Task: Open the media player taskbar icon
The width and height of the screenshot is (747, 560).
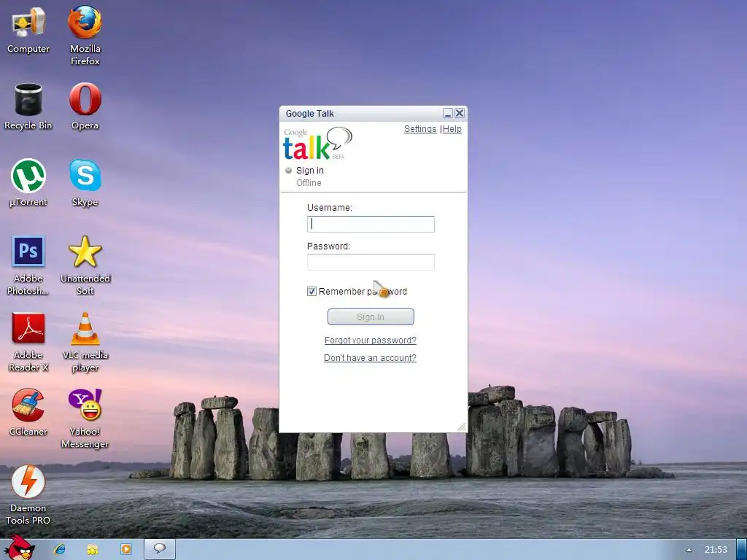Action: pos(125,550)
